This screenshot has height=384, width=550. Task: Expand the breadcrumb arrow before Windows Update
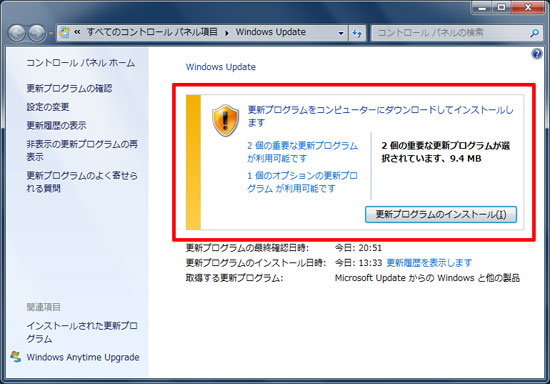pos(227,33)
